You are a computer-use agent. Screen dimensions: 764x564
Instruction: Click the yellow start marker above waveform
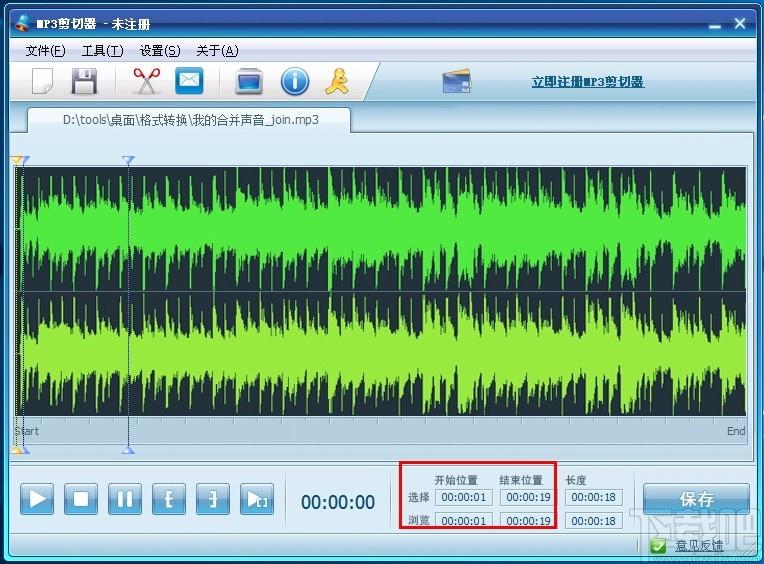[x=18, y=160]
